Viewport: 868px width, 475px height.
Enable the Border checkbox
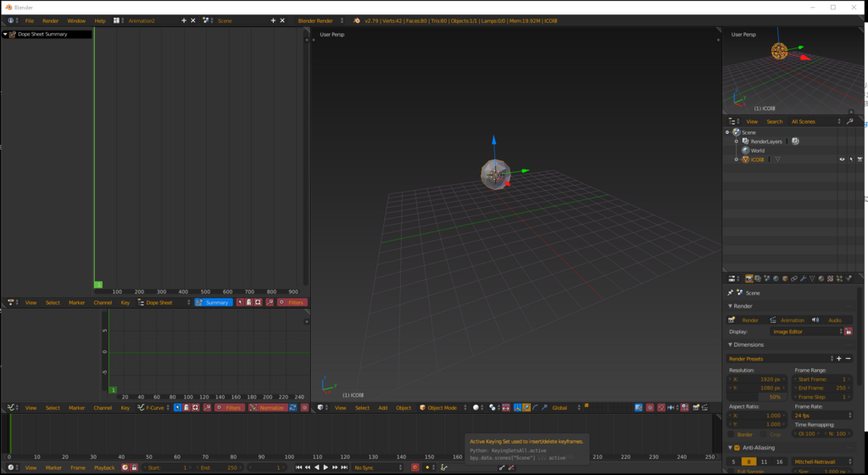click(x=731, y=434)
